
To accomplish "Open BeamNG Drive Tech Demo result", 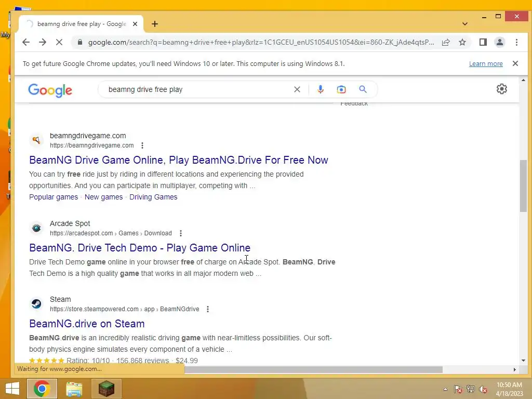I will click(140, 248).
